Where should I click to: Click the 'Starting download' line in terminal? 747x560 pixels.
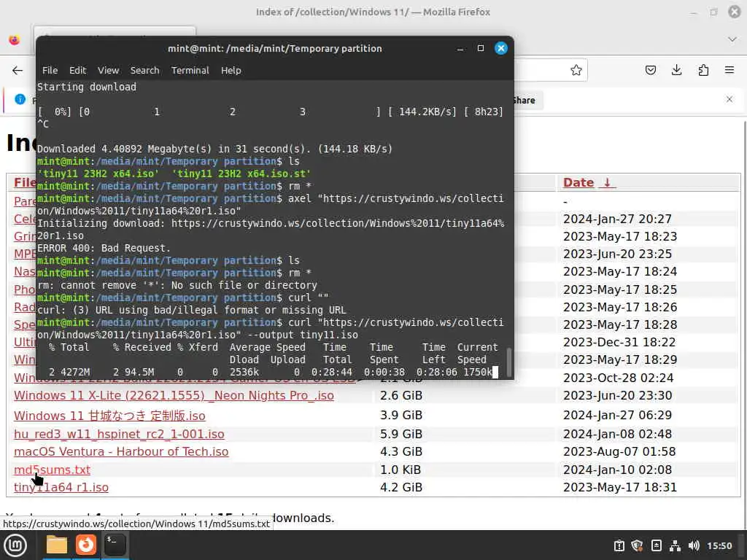(87, 87)
